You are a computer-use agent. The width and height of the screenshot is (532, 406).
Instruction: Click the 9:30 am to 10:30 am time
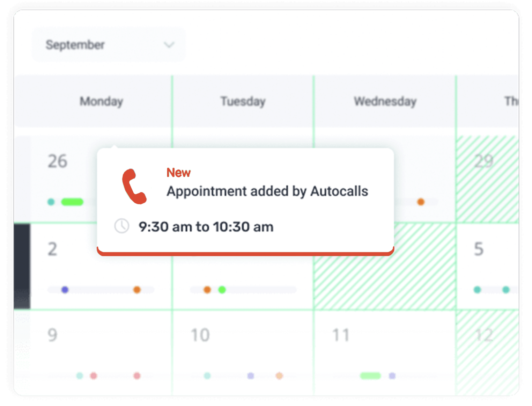click(x=206, y=227)
